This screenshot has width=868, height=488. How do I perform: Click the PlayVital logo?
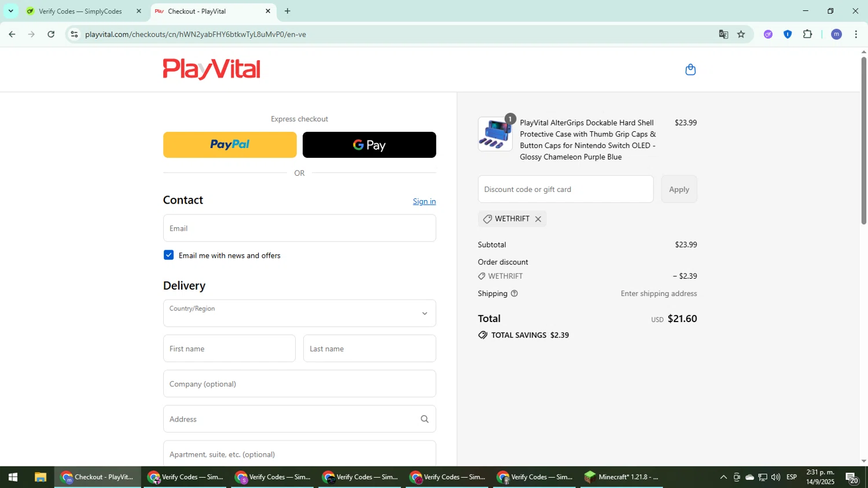point(211,69)
